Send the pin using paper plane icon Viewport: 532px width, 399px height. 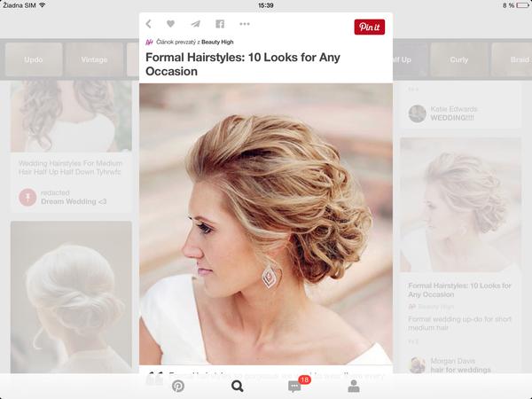click(x=195, y=24)
